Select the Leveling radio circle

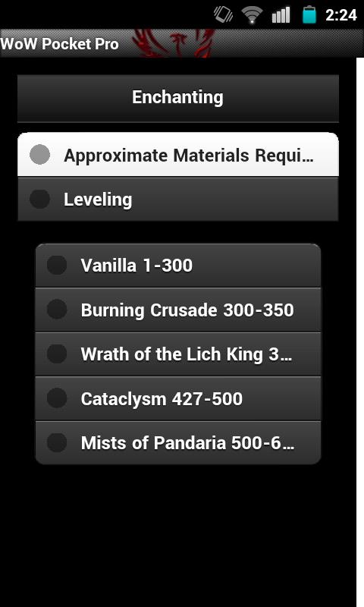coord(40,199)
